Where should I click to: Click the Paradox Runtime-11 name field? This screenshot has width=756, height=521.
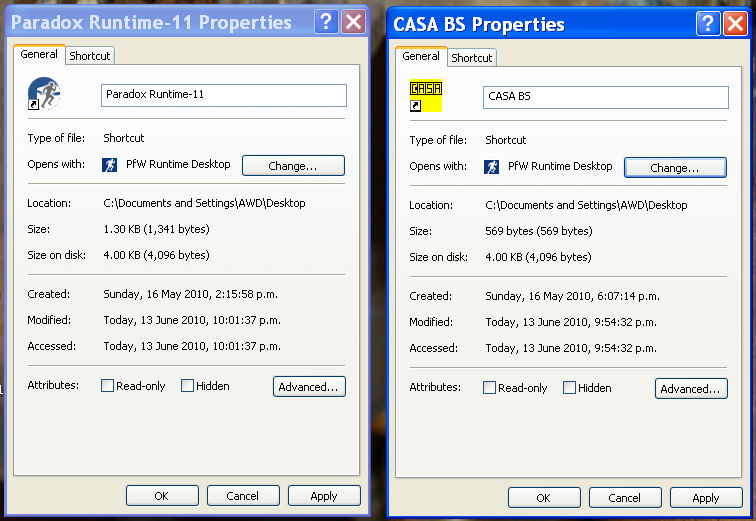[x=224, y=95]
